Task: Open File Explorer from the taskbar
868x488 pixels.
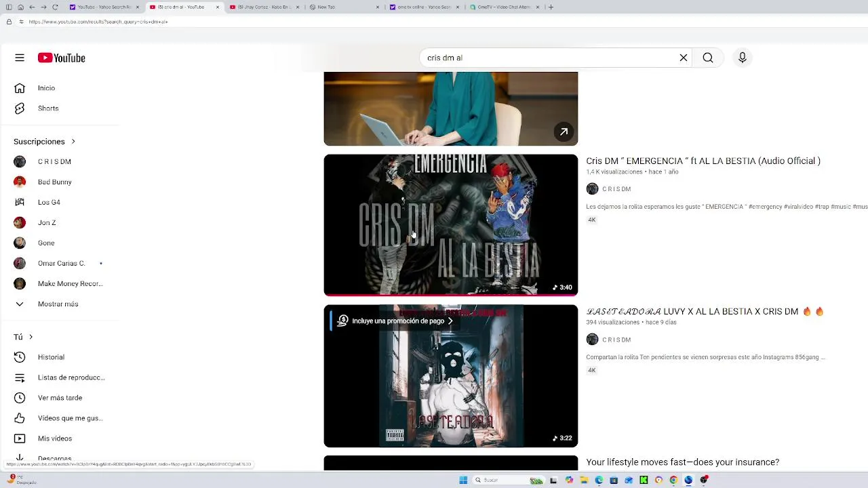Action: (584, 480)
